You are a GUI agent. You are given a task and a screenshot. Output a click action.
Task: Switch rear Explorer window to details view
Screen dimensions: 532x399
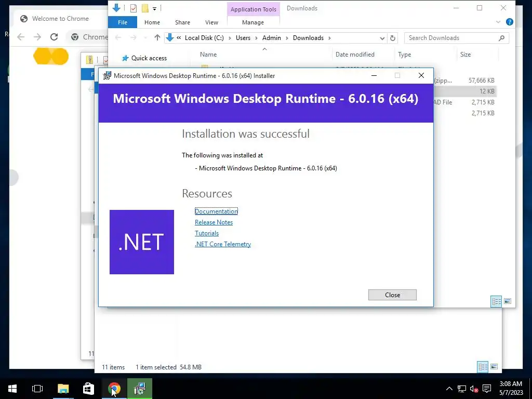[x=483, y=367]
